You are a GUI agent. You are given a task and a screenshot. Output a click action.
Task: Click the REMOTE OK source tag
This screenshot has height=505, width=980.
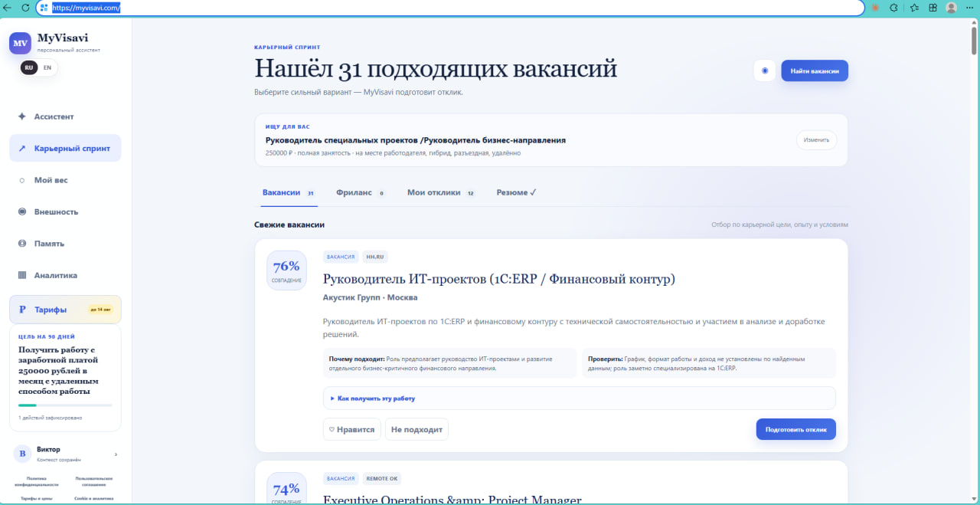tap(381, 478)
